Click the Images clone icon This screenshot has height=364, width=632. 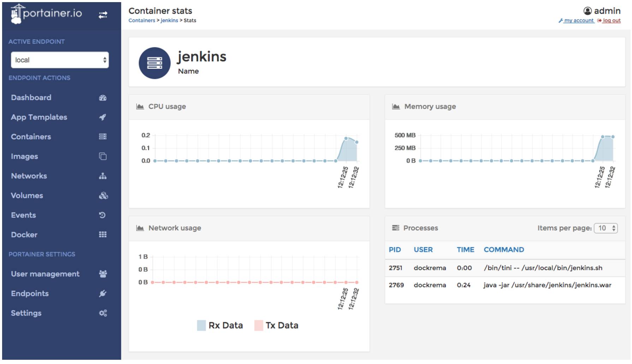tap(103, 156)
